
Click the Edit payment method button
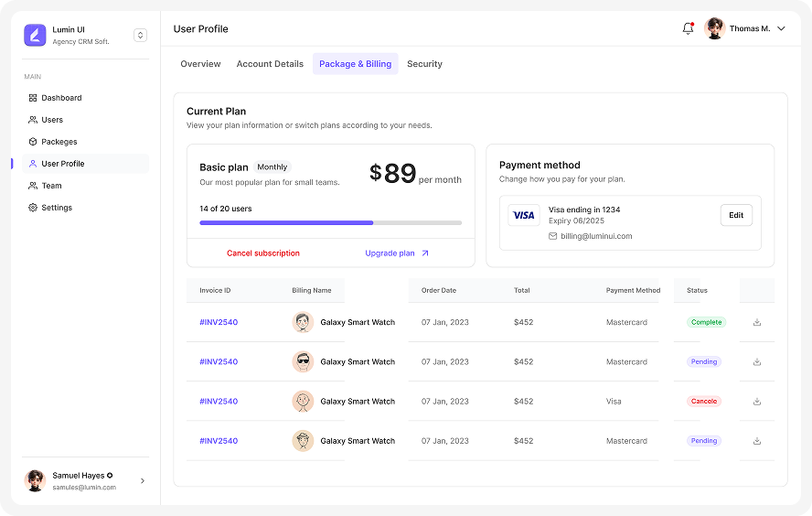(x=736, y=216)
